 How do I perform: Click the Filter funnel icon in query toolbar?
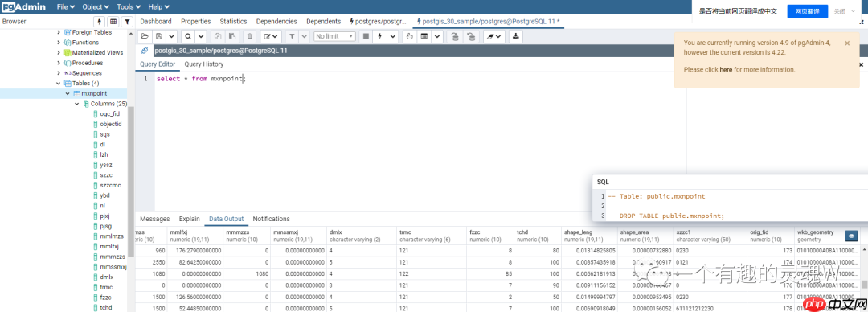pyautogui.click(x=291, y=36)
